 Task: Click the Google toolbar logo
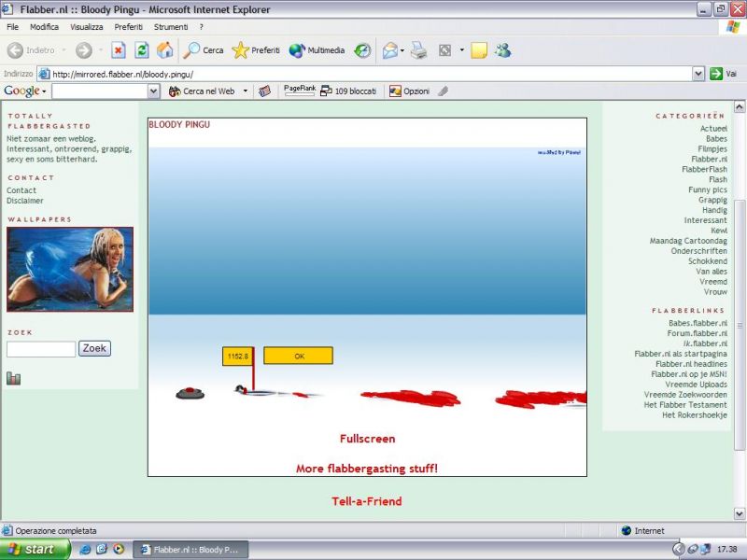21,91
